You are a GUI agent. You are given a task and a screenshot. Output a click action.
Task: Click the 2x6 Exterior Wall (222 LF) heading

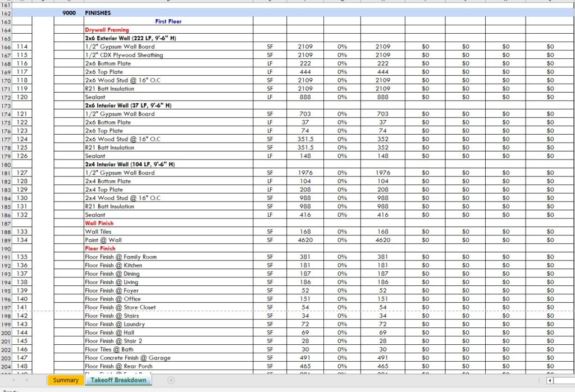(168, 38)
